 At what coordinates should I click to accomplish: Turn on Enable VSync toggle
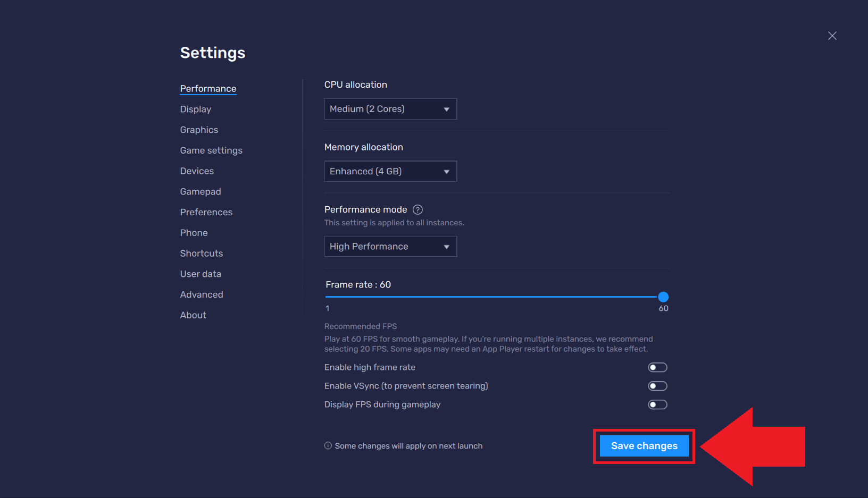point(657,386)
